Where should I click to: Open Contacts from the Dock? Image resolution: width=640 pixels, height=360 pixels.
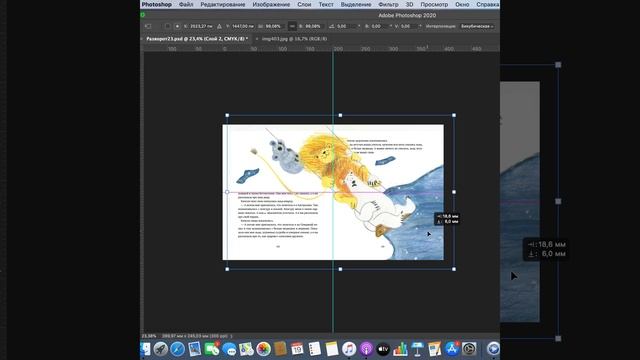pyautogui.click(x=280, y=349)
